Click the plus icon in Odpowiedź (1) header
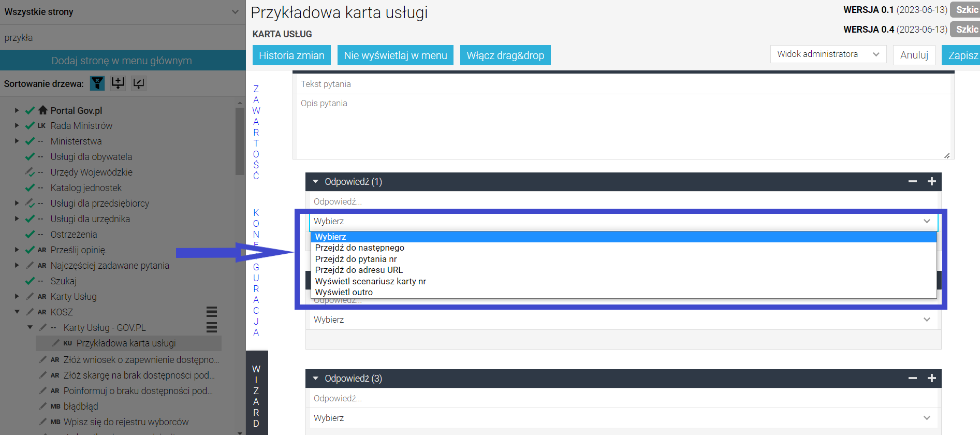Screen dimensions: 980x435 click(x=932, y=181)
